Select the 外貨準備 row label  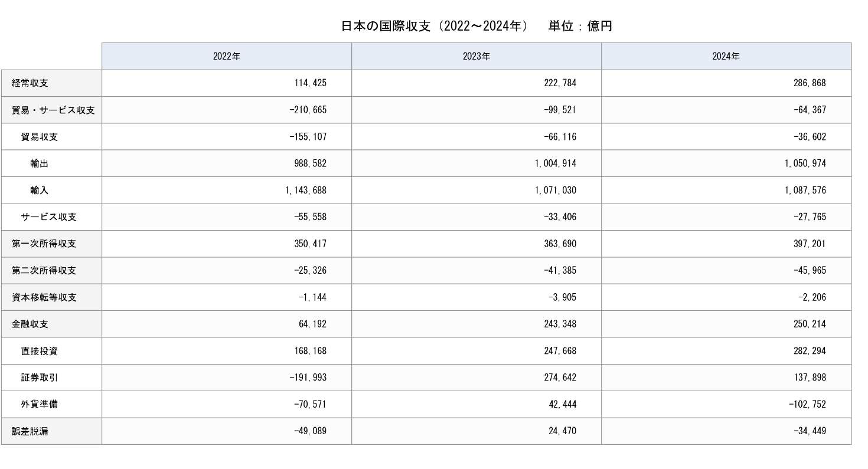click(40, 405)
